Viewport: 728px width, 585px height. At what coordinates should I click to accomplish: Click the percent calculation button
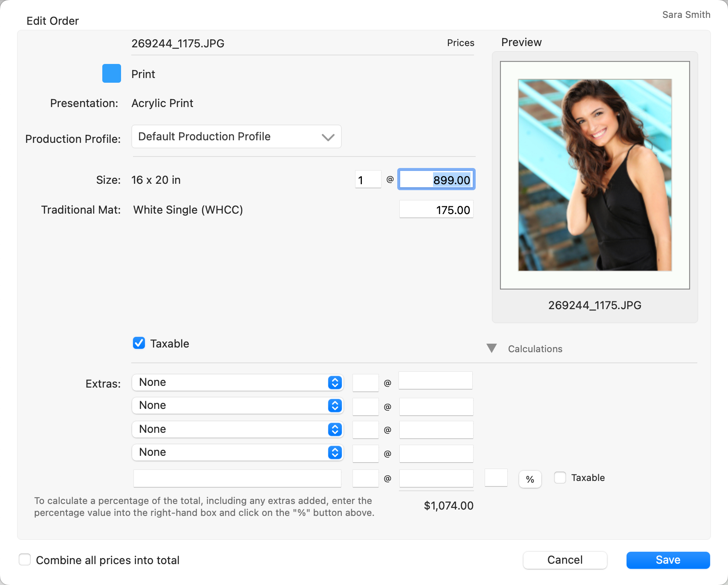click(530, 479)
